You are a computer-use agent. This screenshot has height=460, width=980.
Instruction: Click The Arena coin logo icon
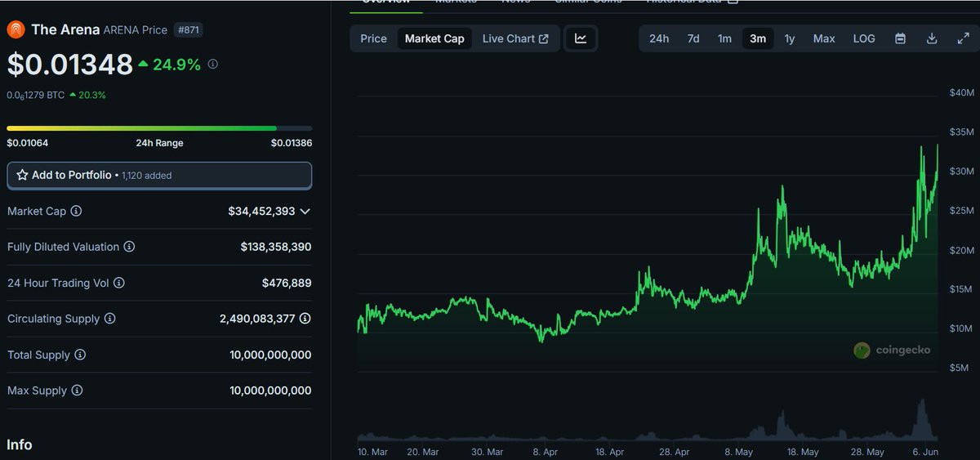tap(16, 30)
